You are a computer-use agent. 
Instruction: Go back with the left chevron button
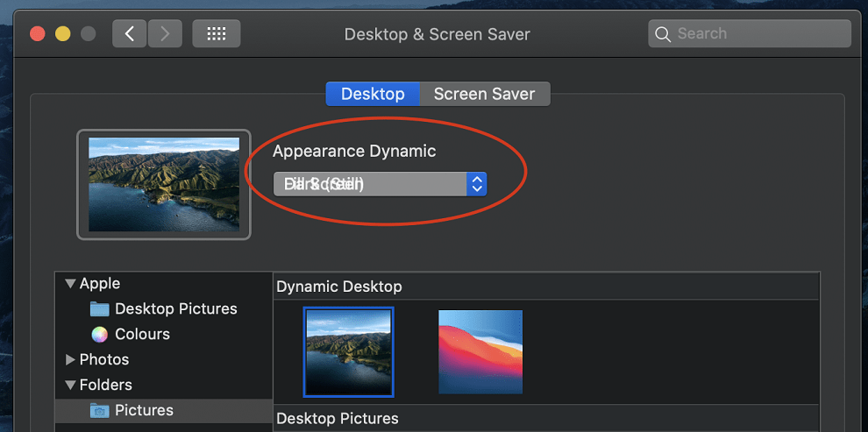(x=130, y=34)
